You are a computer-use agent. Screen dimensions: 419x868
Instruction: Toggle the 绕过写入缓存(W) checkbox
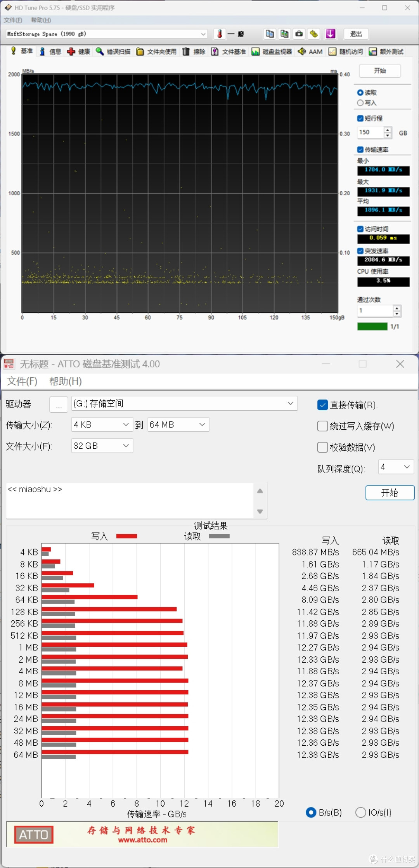(x=322, y=426)
